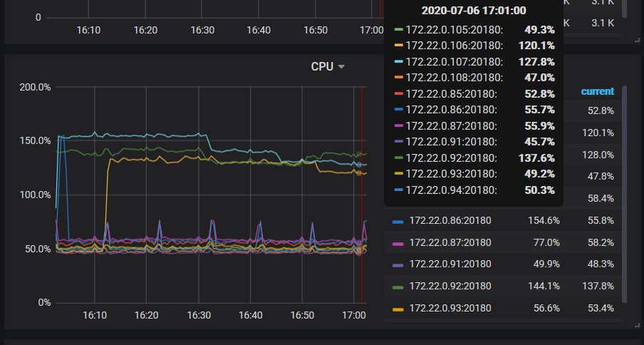This screenshot has width=644, height=345.
Task: Click the yellow color line for 172.22.0.93:20180 in the legend
Action: coord(398,309)
